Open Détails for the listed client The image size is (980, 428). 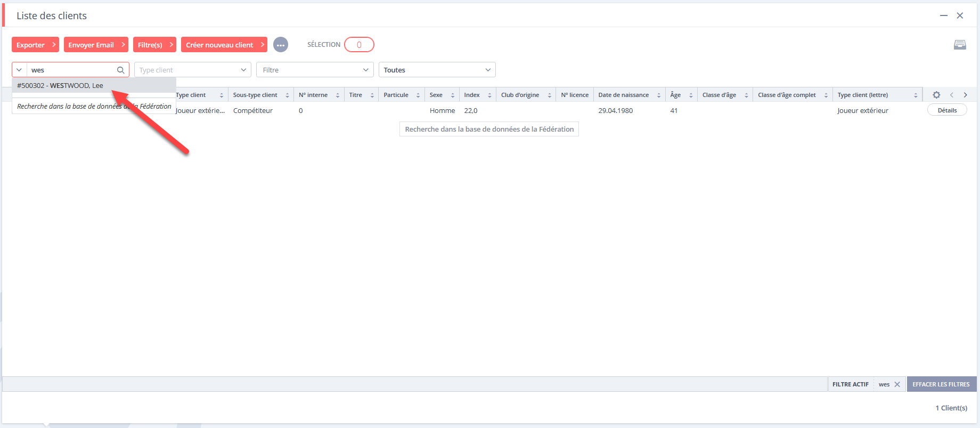947,110
